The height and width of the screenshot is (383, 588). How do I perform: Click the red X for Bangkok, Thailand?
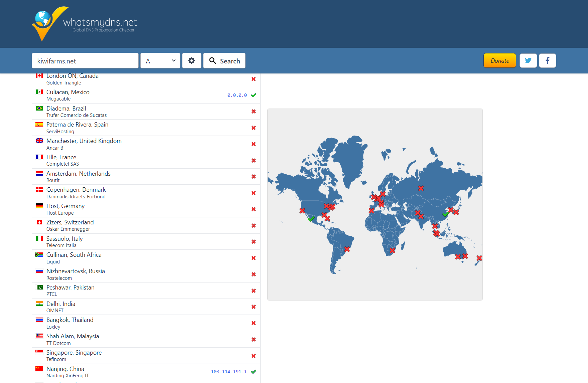(254, 323)
